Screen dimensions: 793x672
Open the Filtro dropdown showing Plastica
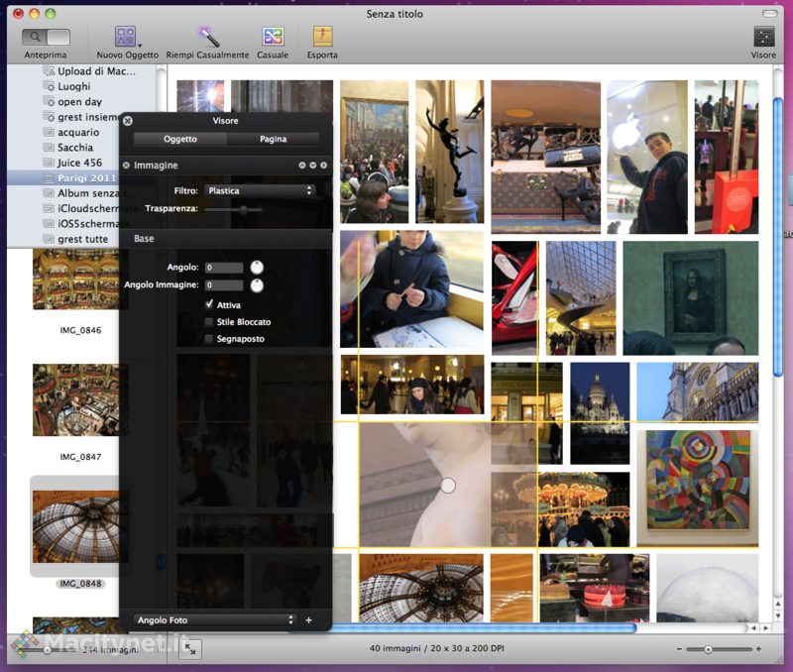(259, 190)
